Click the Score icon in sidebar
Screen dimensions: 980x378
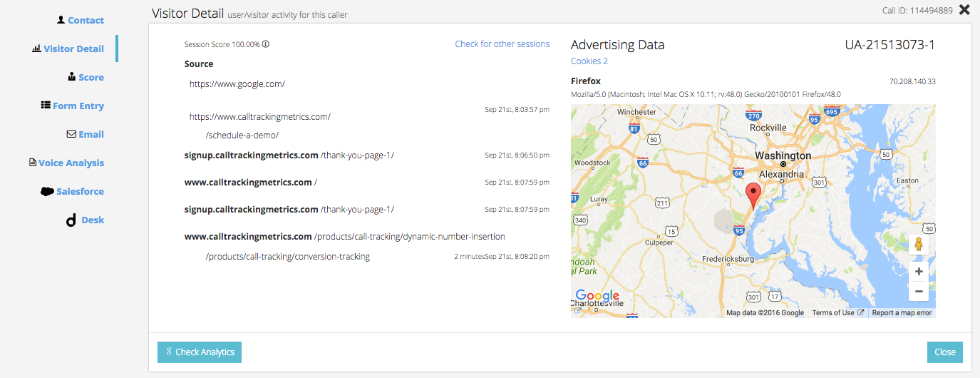72,77
